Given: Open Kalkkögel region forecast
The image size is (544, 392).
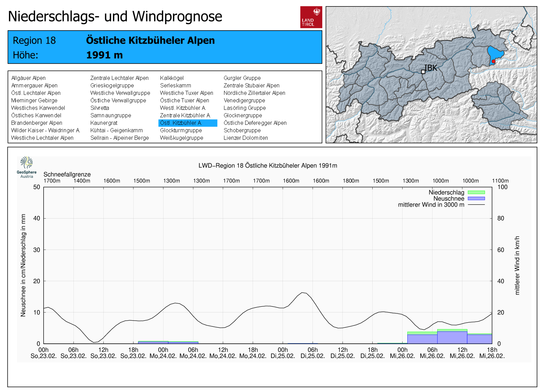Looking at the screenshot, I should click(x=172, y=78).
